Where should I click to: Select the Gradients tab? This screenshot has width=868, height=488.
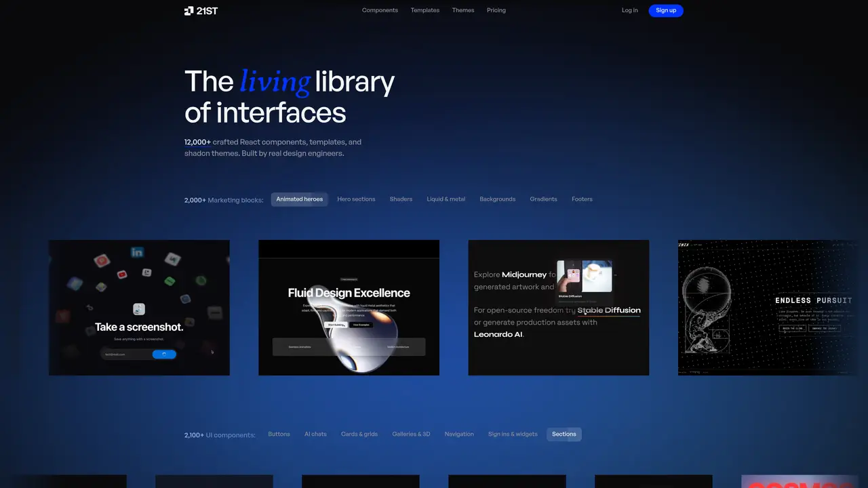(x=544, y=199)
